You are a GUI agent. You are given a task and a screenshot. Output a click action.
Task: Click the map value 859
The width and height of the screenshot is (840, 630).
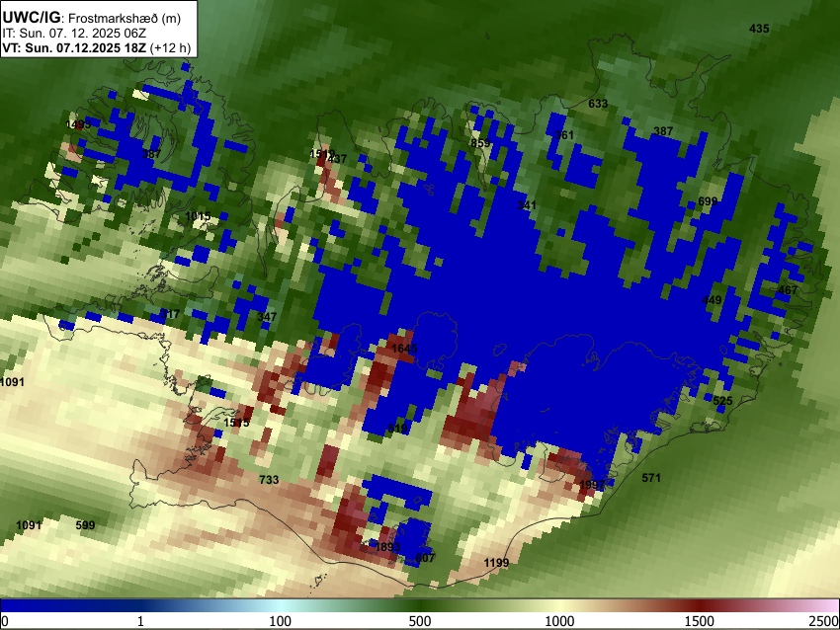pos(480,143)
